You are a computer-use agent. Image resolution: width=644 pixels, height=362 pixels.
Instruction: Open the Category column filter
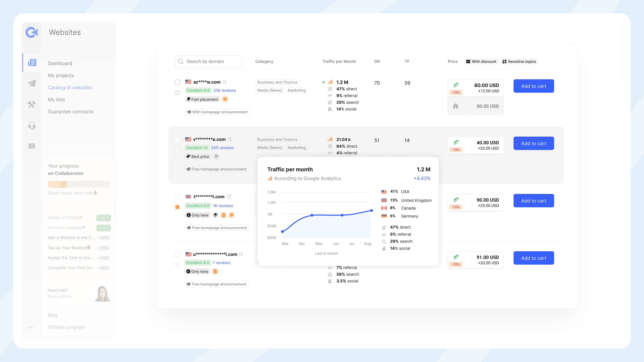(x=264, y=62)
